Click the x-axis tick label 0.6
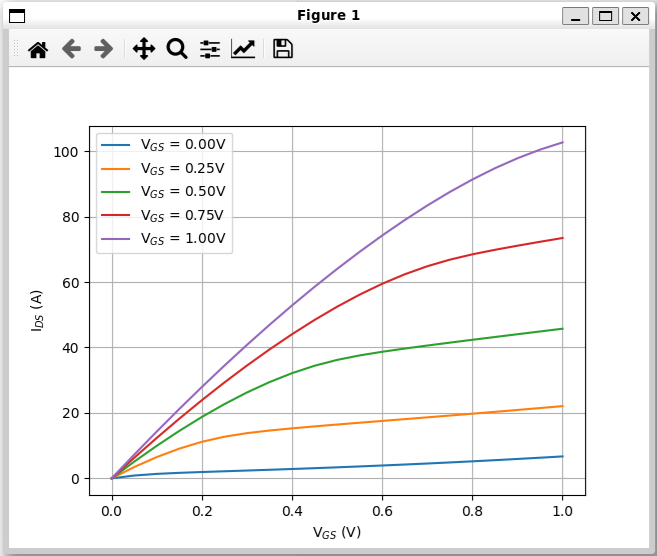Viewport: 657px width, 556px height. pyautogui.click(x=382, y=511)
